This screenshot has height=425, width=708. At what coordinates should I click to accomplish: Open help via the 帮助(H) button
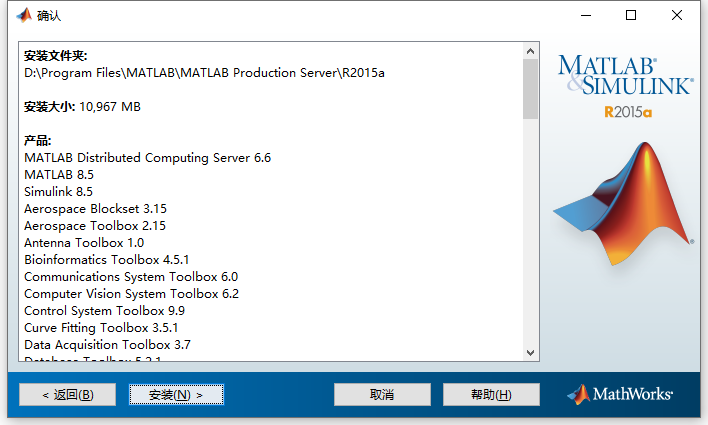pos(491,395)
